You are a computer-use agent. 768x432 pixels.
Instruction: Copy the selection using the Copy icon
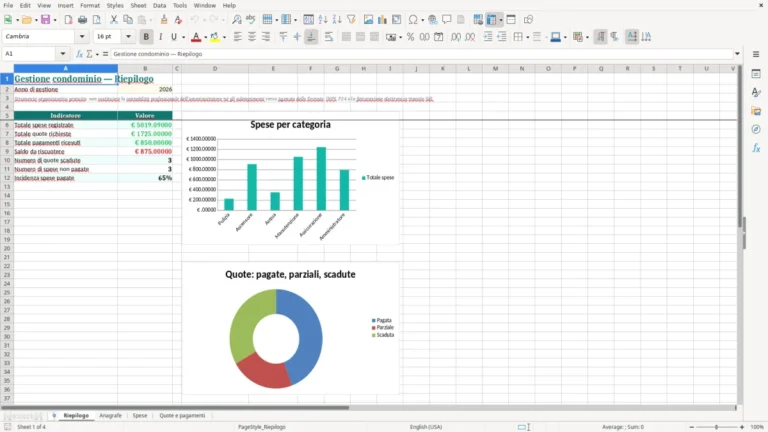(x=128, y=20)
